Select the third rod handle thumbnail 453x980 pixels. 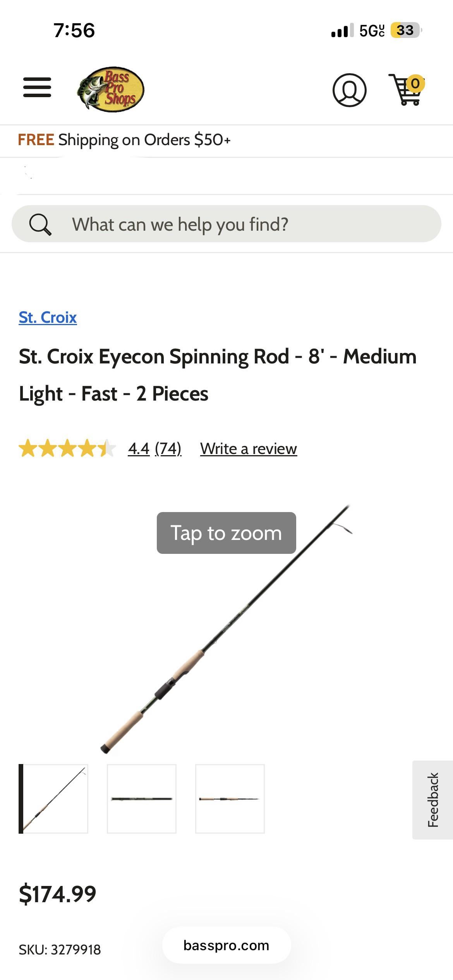[x=230, y=799]
